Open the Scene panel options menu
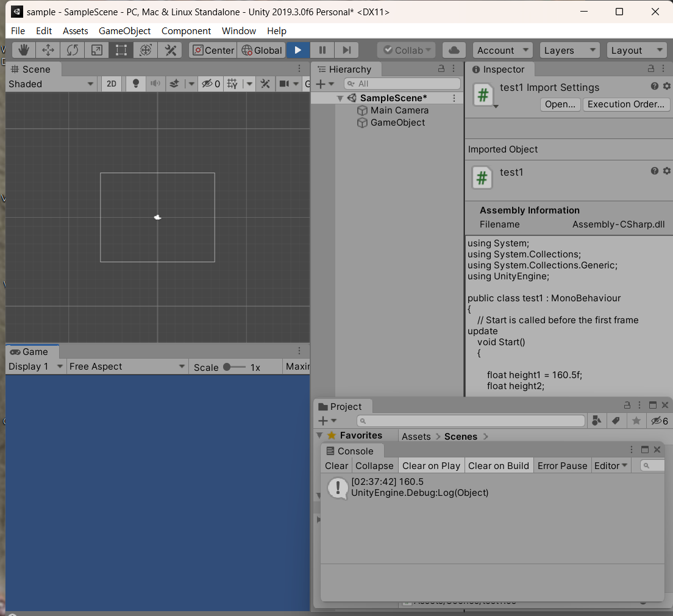The image size is (673, 616). click(x=299, y=69)
